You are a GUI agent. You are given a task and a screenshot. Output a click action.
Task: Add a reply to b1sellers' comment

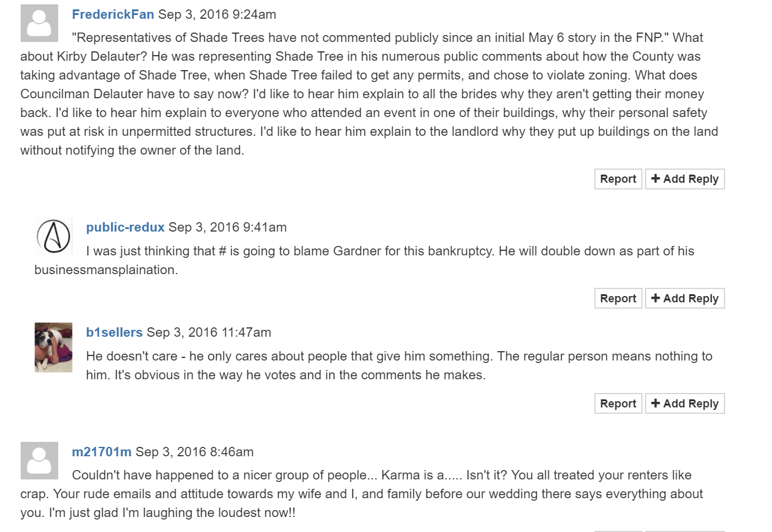pyautogui.click(x=684, y=404)
